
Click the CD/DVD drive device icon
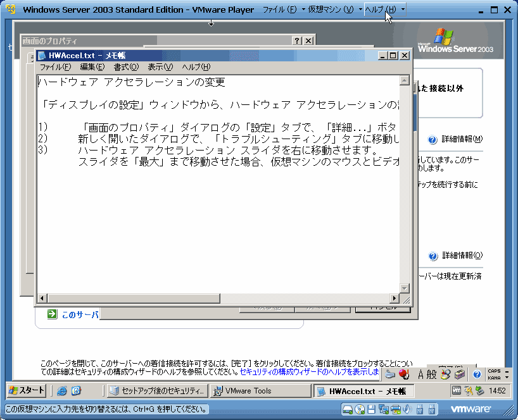(x=360, y=409)
